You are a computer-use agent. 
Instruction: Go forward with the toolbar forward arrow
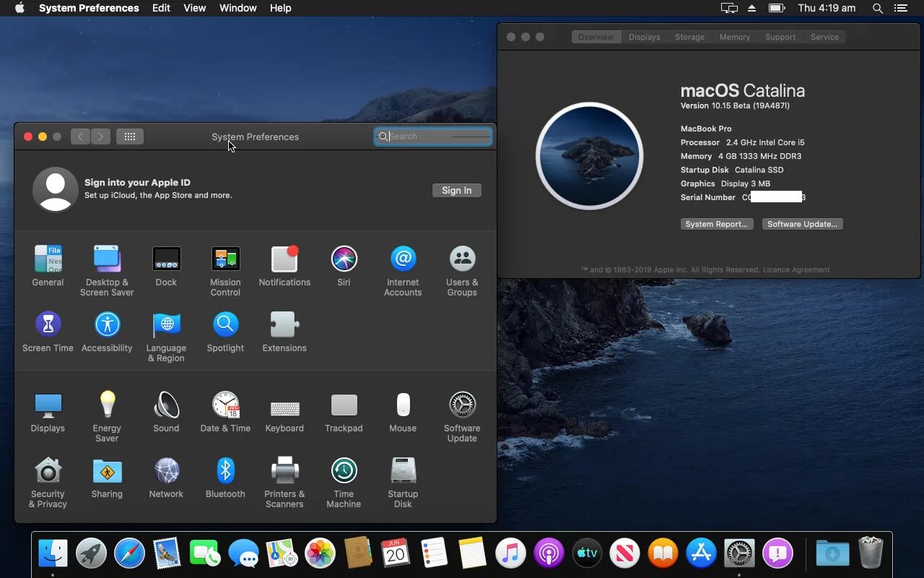[x=100, y=137]
